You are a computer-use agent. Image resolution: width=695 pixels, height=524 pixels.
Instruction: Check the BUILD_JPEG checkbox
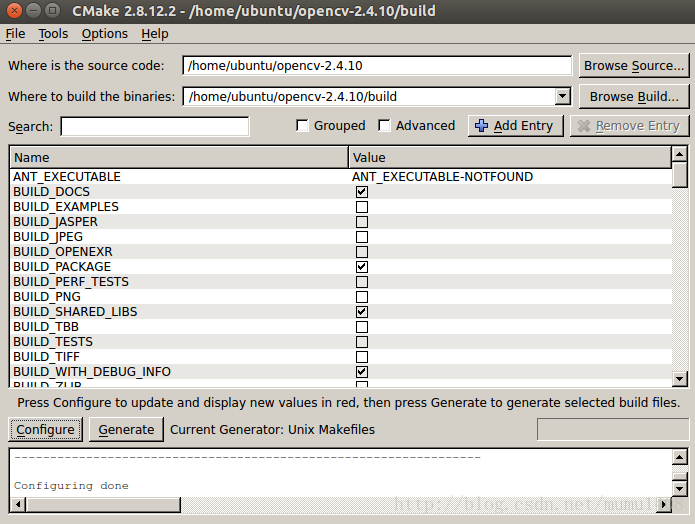point(362,237)
